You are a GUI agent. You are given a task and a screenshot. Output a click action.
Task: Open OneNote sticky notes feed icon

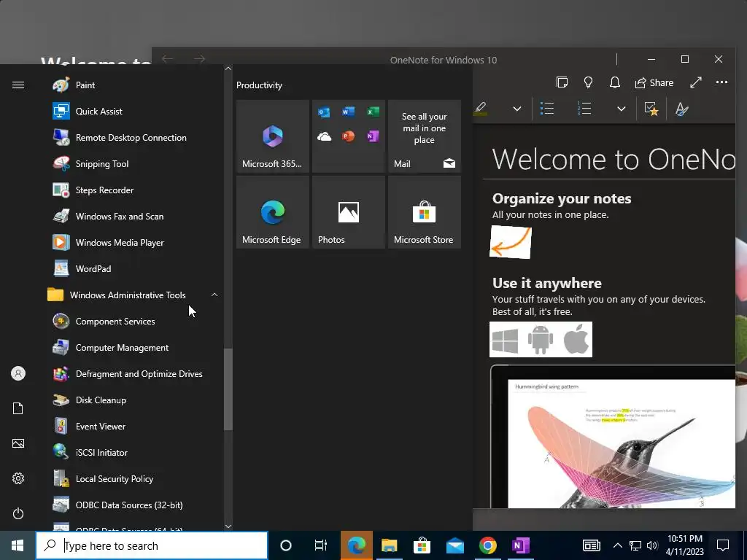click(562, 82)
